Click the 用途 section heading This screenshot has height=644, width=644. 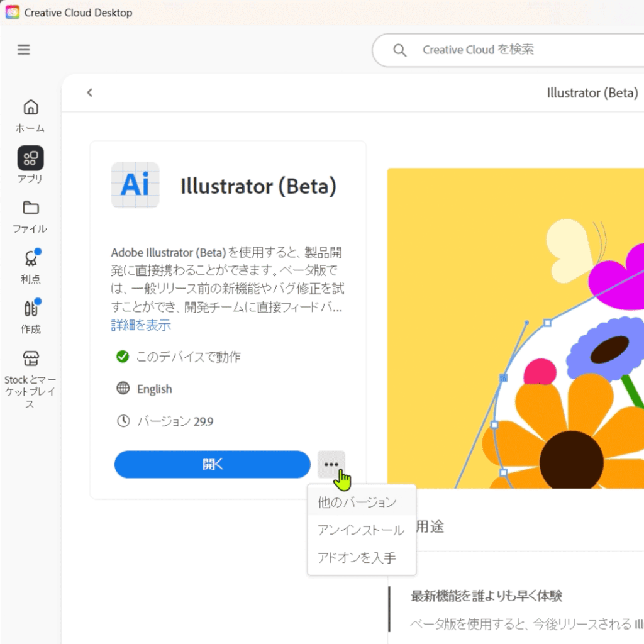(x=430, y=526)
